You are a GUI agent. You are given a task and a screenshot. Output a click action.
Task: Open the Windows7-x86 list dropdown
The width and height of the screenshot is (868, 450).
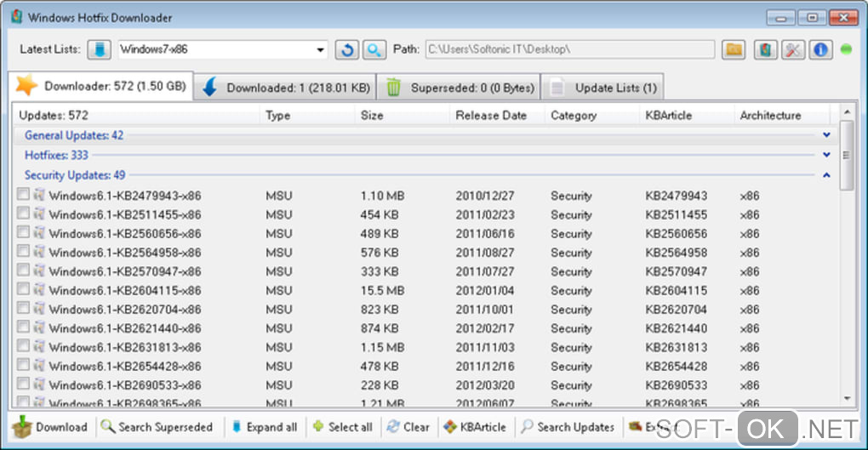coord(320,50)
